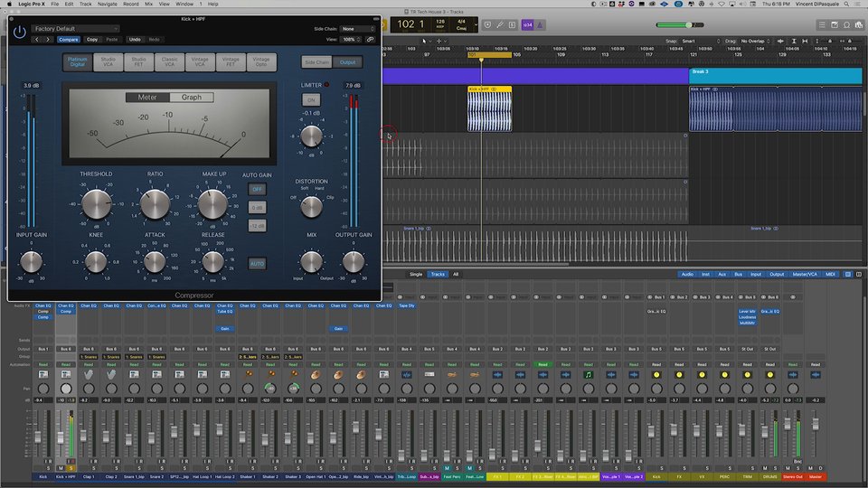Select Auto Gain 0 dB option

[257, 208]
